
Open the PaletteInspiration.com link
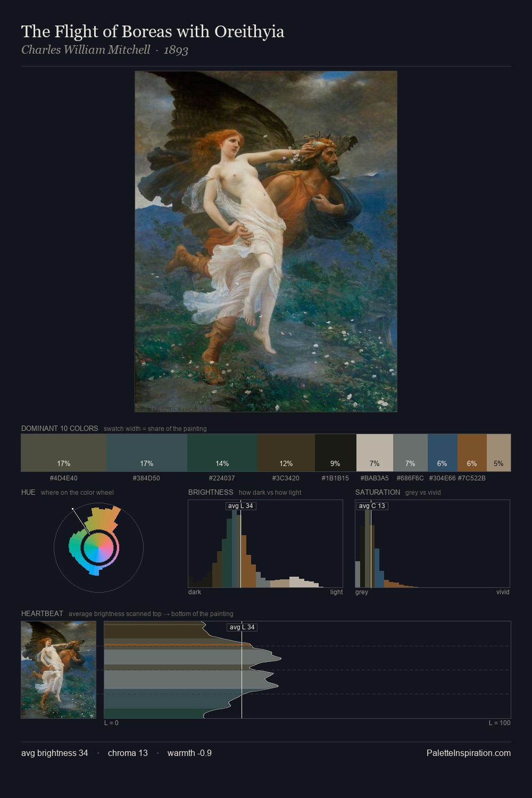[469, 753]
